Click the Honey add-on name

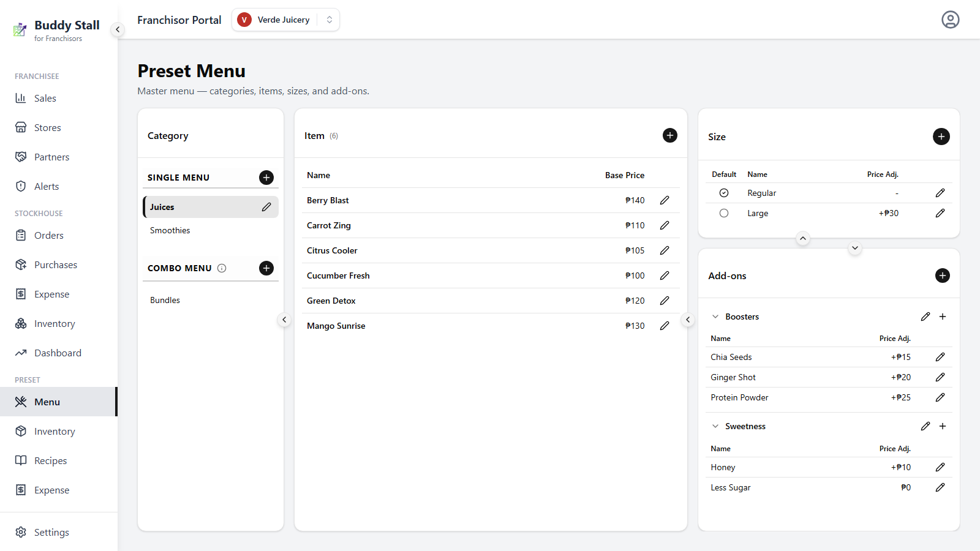(723, 467)
